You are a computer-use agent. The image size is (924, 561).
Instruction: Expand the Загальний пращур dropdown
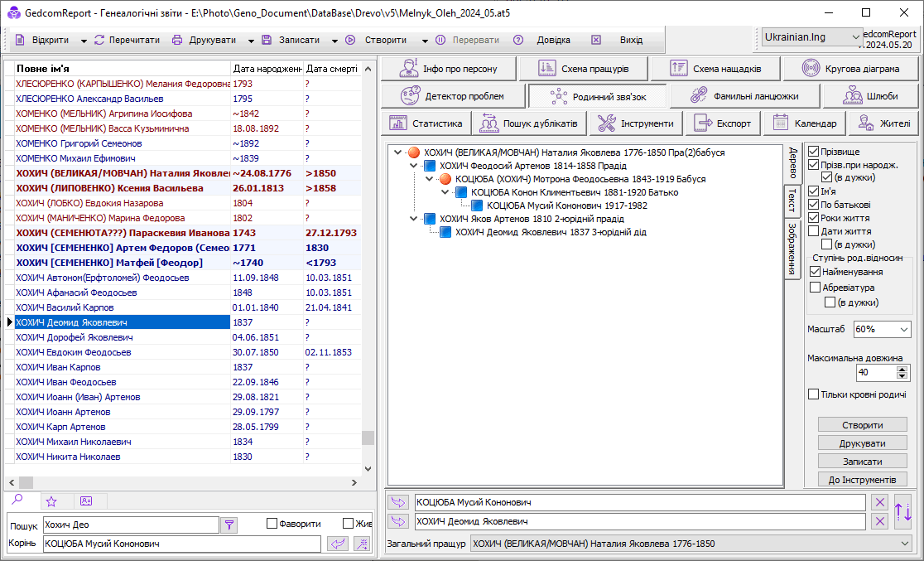(x=902, y=544)
